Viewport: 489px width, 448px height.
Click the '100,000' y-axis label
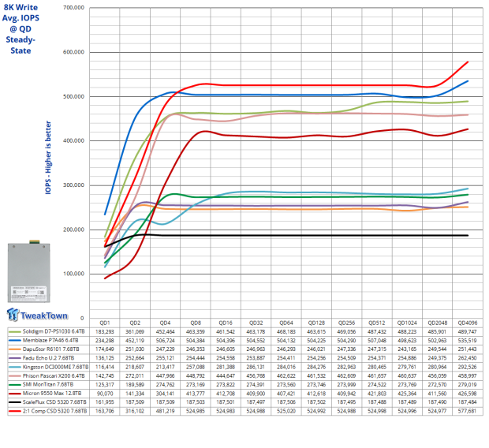click(73, 274)
